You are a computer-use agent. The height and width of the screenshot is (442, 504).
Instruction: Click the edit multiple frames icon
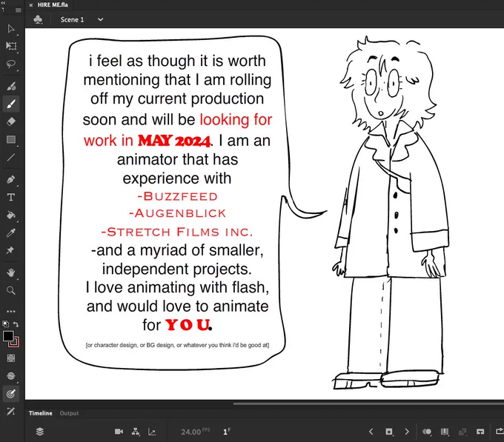click(445, 432)
